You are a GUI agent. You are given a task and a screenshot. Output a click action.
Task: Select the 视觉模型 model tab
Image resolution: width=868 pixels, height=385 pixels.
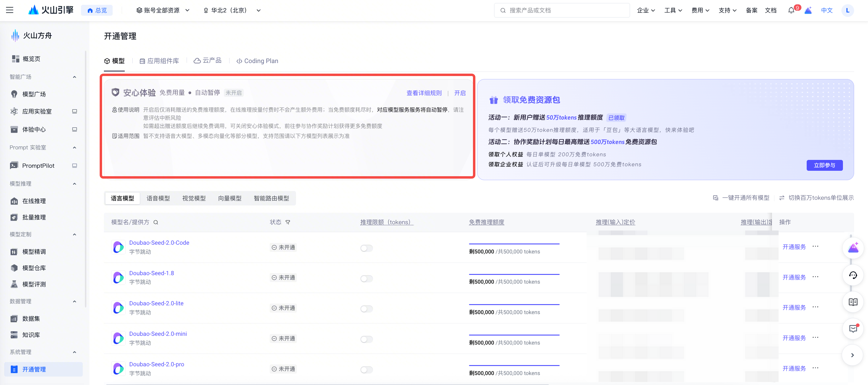194,198
